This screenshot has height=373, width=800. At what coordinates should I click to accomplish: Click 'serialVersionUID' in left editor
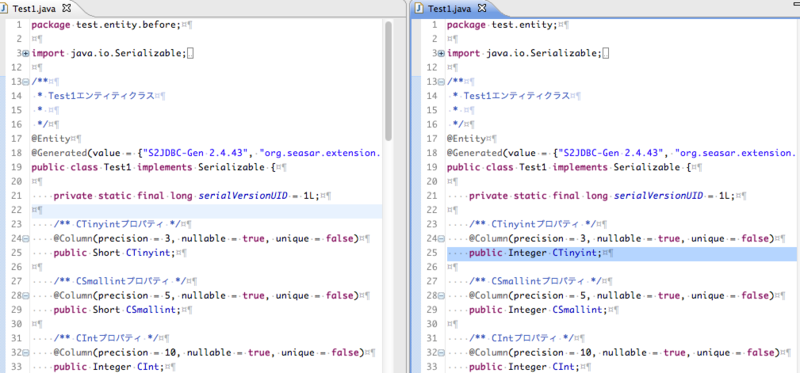tap(243, 195)
